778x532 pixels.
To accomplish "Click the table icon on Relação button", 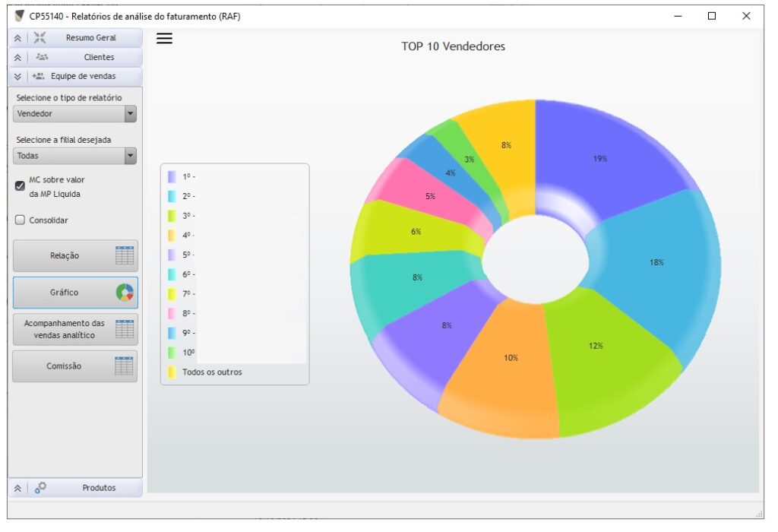I will pos(125,255).
